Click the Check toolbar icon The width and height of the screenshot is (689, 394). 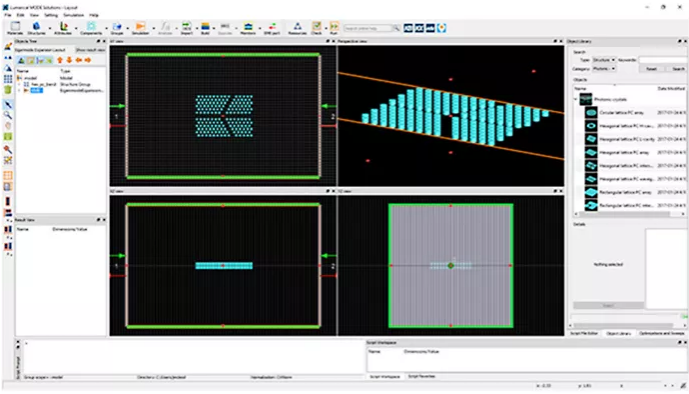[316, 28]
